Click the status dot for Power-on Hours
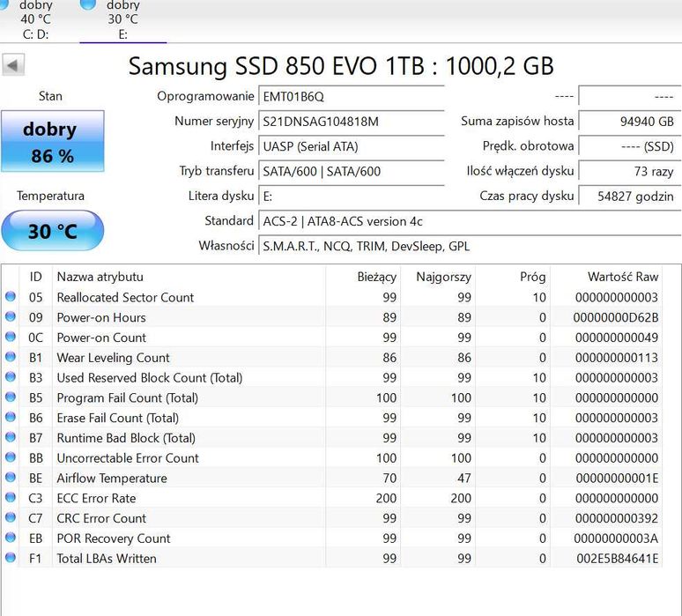The height and width of the screenshot is (616, 682). tap(11, 316)
